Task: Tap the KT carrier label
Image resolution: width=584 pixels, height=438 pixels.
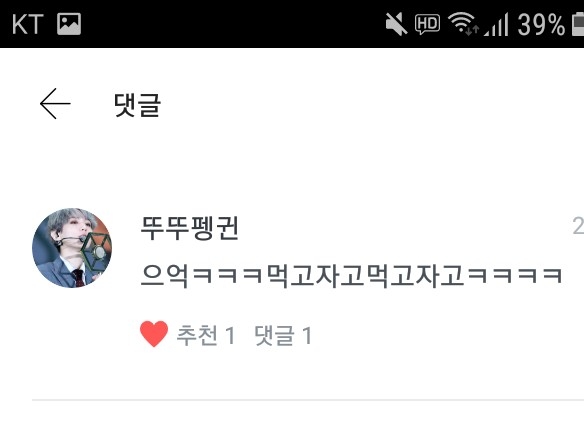Action: click(x=28, y=24)
